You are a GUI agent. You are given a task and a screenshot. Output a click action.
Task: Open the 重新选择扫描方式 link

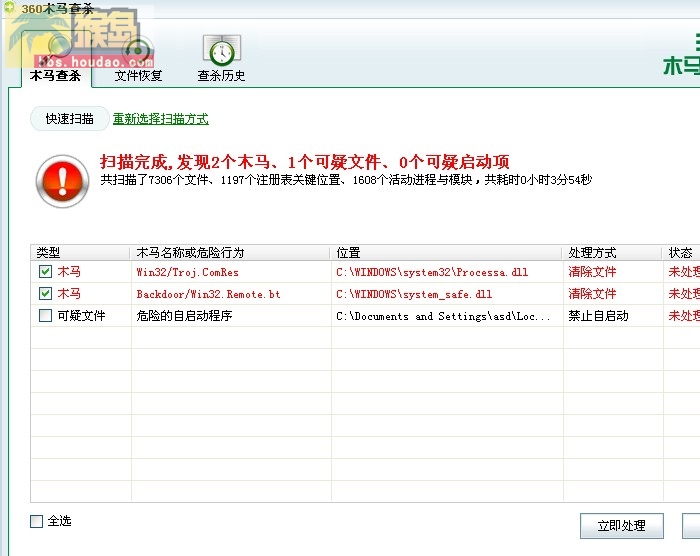point(161,119)
